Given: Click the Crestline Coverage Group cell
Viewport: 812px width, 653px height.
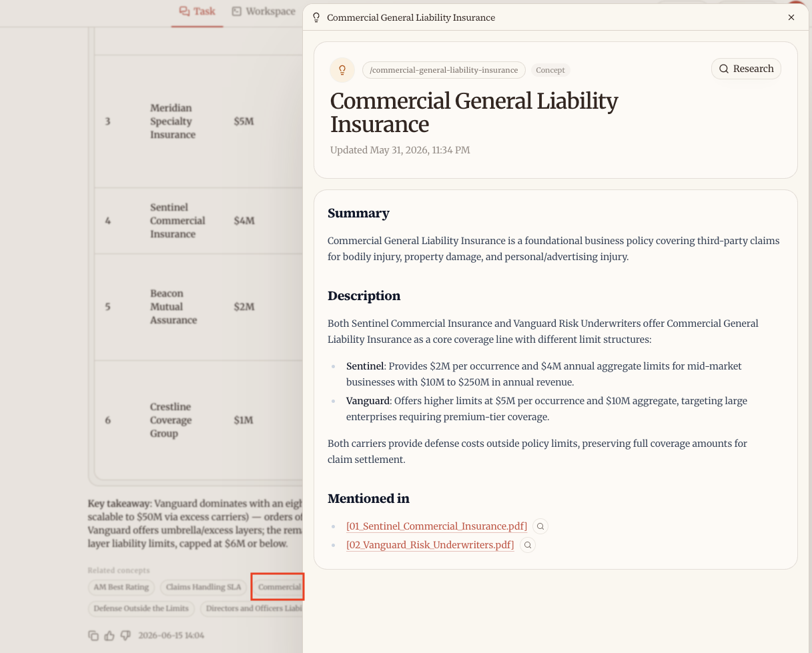Looking at the screenshot, I should click(171, 420).
